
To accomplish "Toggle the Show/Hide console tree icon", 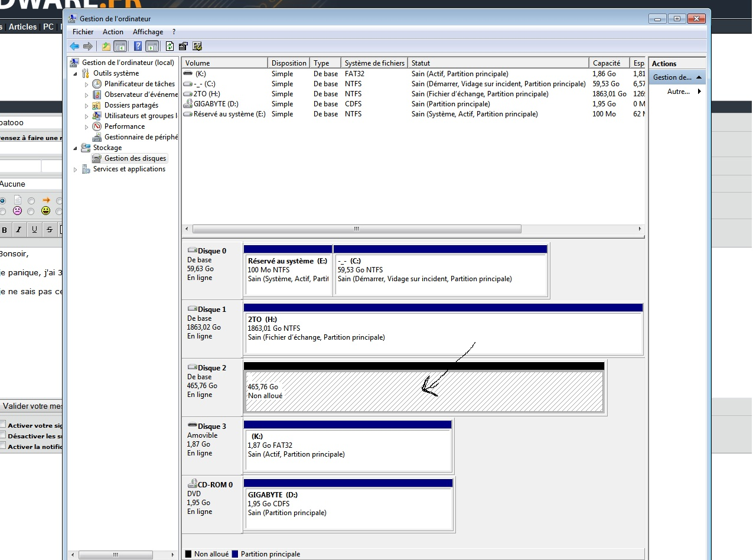I will pyautogui.click(x=120, y=46).
